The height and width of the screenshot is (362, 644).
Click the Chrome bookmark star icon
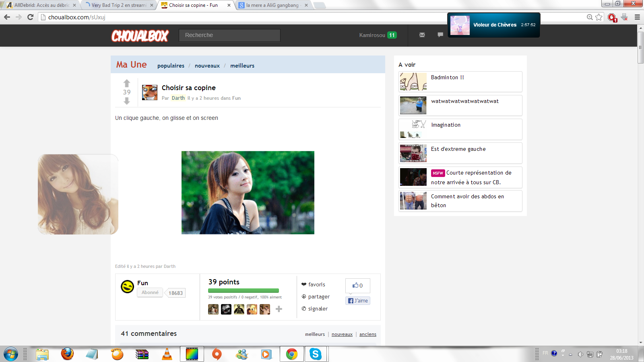[599, 17]
